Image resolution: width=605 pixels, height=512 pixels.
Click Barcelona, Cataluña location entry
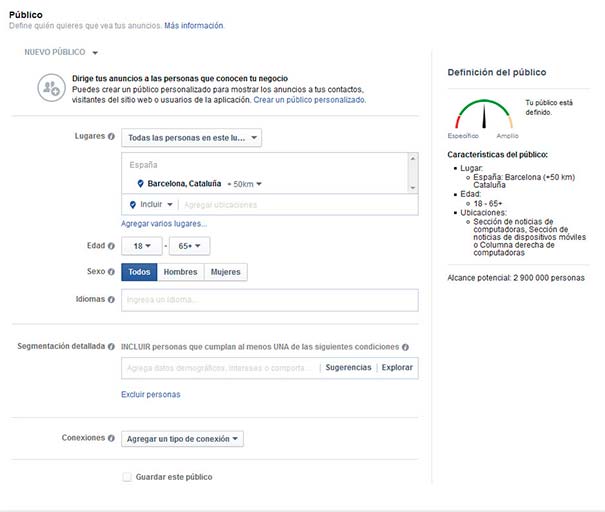(x=184, y=184)
